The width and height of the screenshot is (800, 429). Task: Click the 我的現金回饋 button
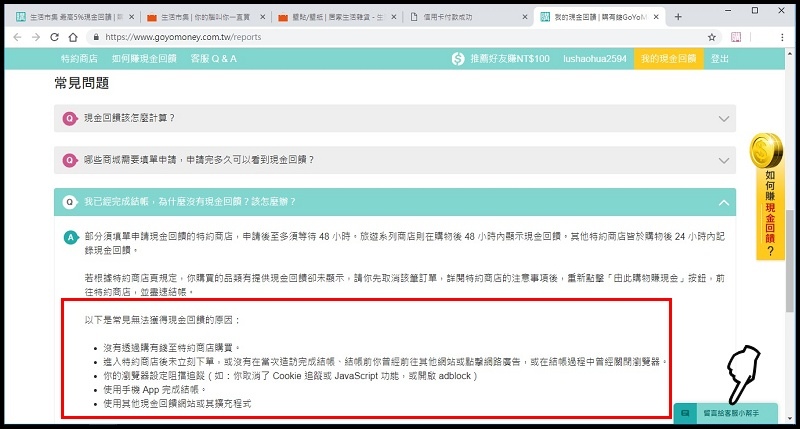pos(667,59)
